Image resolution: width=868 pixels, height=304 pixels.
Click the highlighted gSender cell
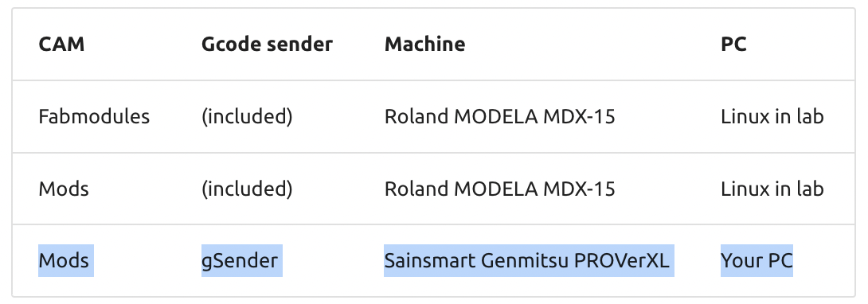click(x=242, y=260)
